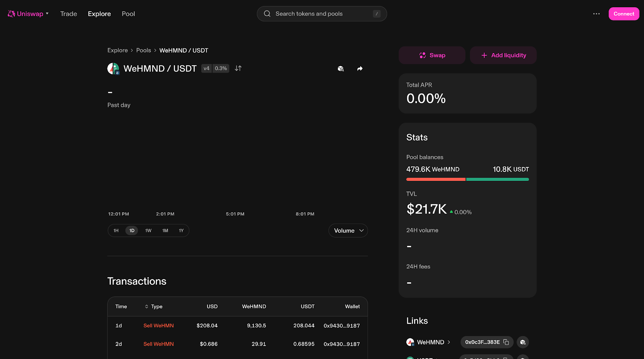Click the 0.00% Total APR value
Screen dimensions: 644x359
click(426, 98)
